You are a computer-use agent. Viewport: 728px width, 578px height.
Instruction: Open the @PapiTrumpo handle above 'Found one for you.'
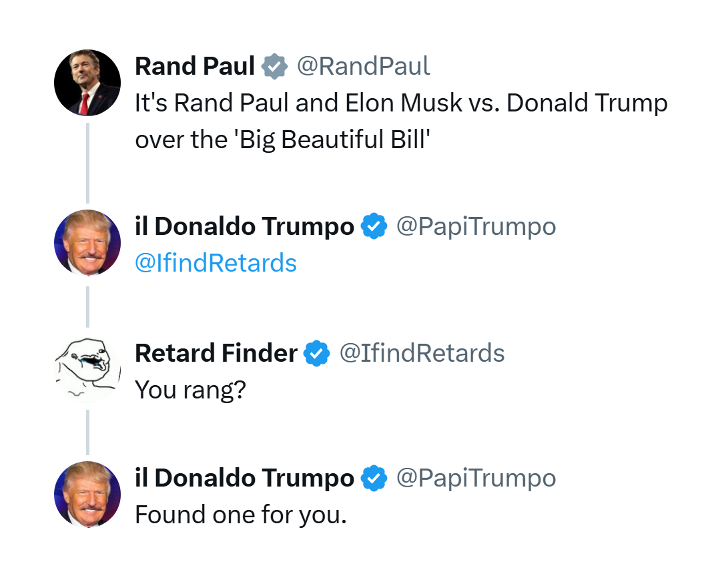pos(476,478)
